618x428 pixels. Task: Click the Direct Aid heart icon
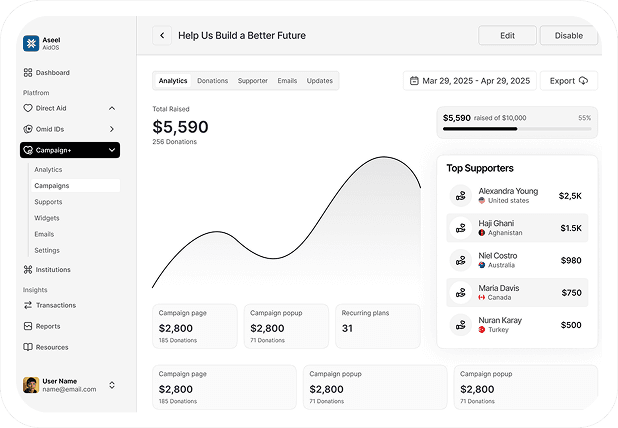(28, 108)
